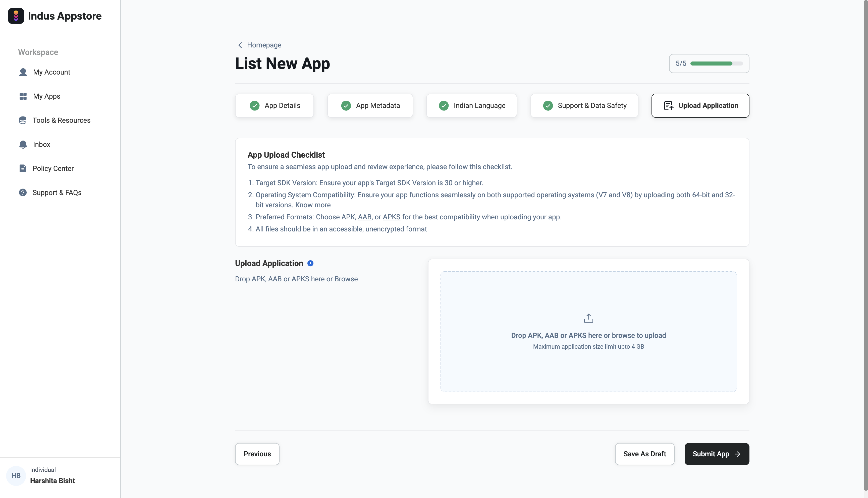Click the Target SDK Version checklist line
This screenshot has height=498, width=868.
click(x=369, y=183)
